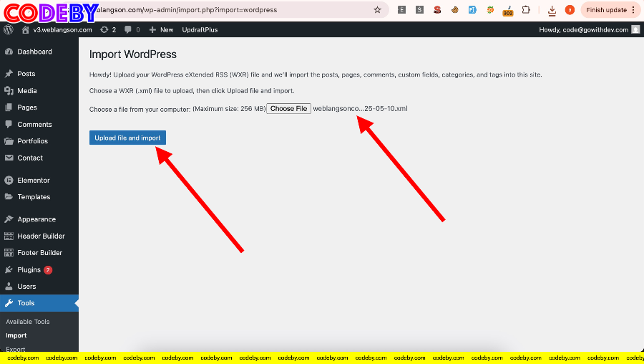
Task: Click the selected file name weblangsonco...25-05-10.xml
Action: point(360,109)
